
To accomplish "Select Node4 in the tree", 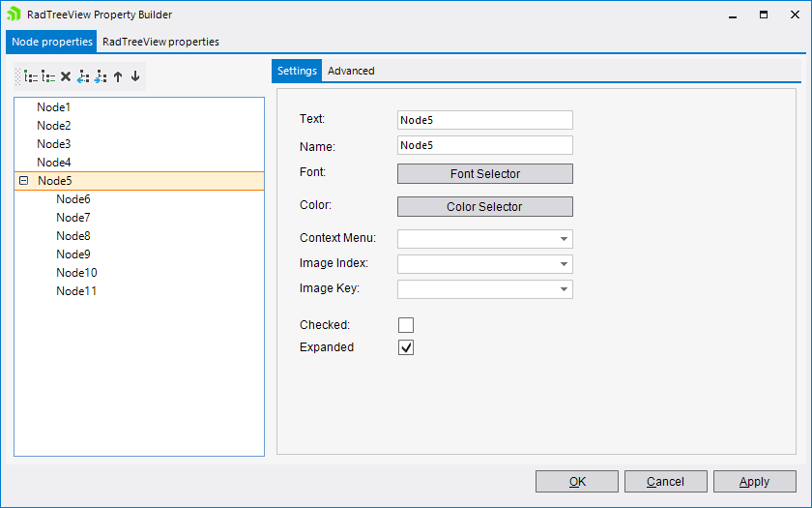I will coord(54,163).
